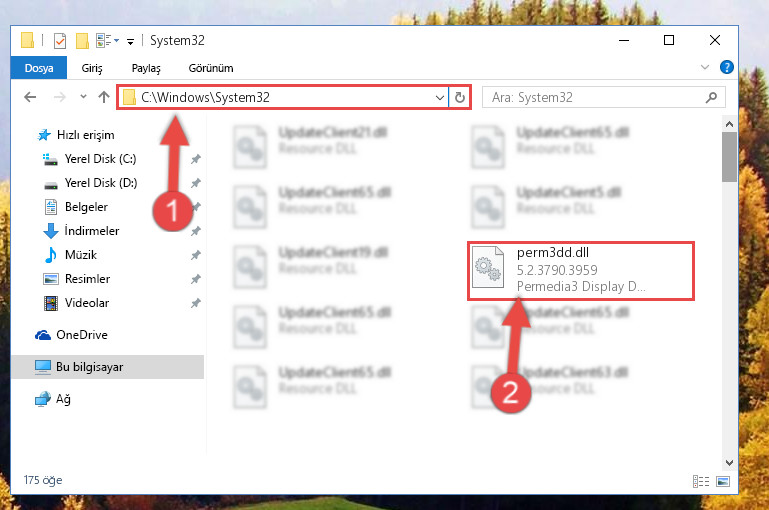Switch to details view icon

(x=701, y=481)
